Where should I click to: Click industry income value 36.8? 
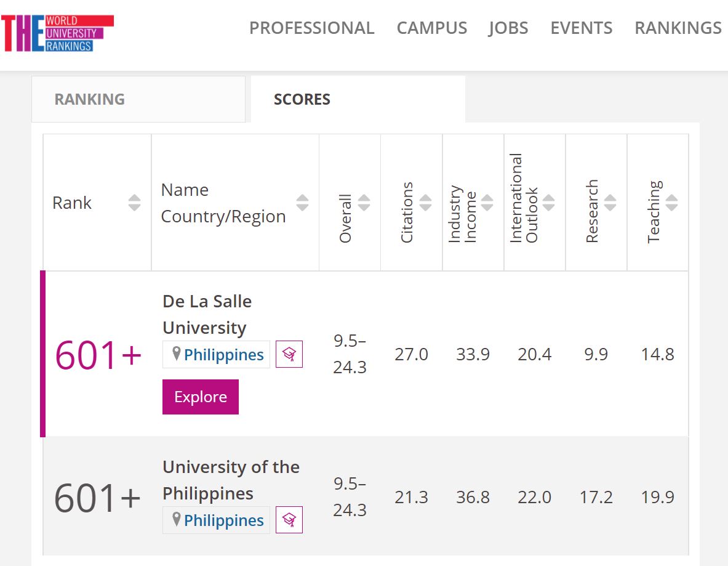473,497
